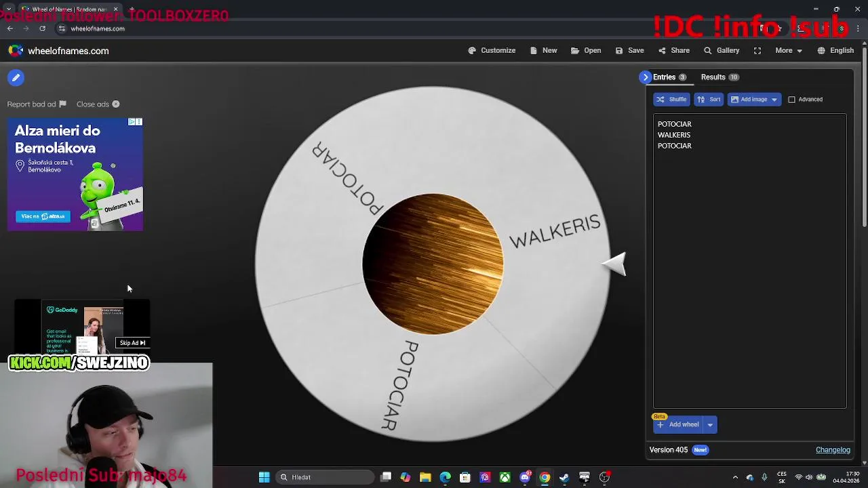Screen dimensions: 868x488
Task: Open Copilot from the taskbar
Action: click(x=406, y=477)
